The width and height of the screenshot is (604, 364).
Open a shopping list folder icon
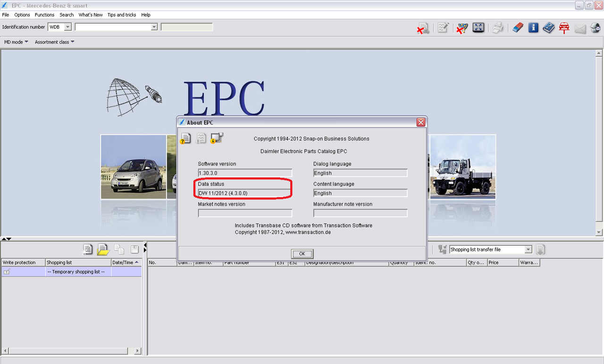pos(103,249)
